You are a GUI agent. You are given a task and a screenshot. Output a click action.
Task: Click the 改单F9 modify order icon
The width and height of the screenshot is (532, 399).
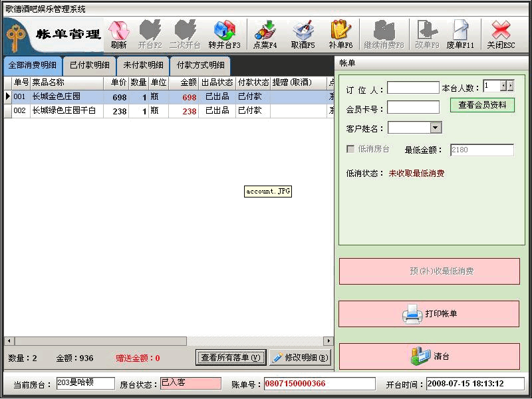pos(426,32)
